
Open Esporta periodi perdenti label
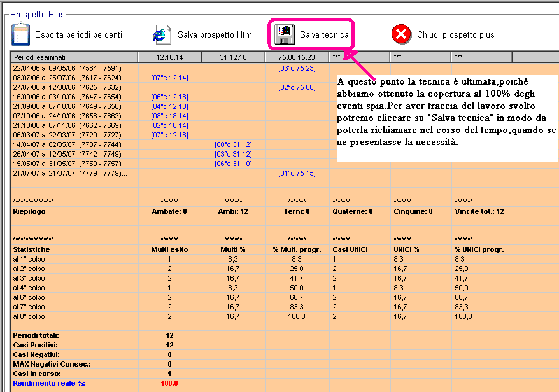[78, 34]
